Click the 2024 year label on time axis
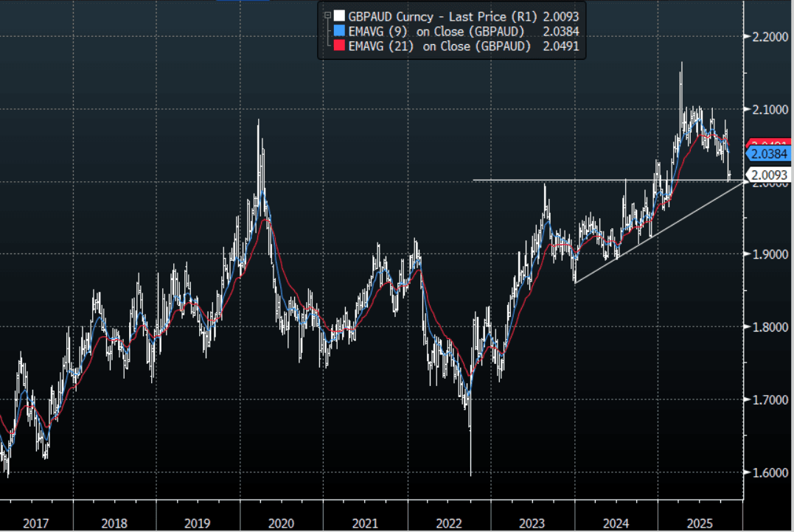 click(x=616, y=523)
